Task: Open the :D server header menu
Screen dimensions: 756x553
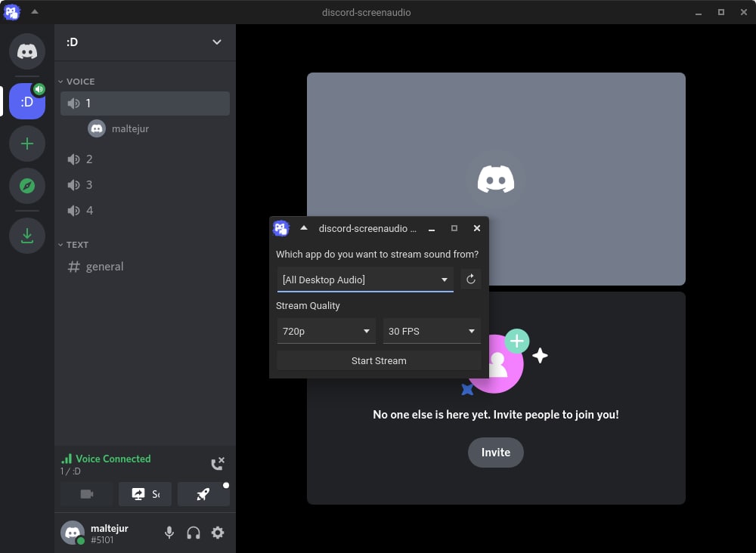Action: 144,42
